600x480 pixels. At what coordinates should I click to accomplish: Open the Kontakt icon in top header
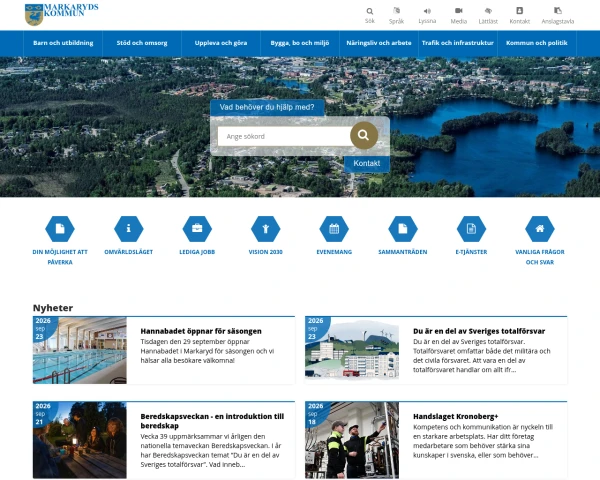click(519, 11)
